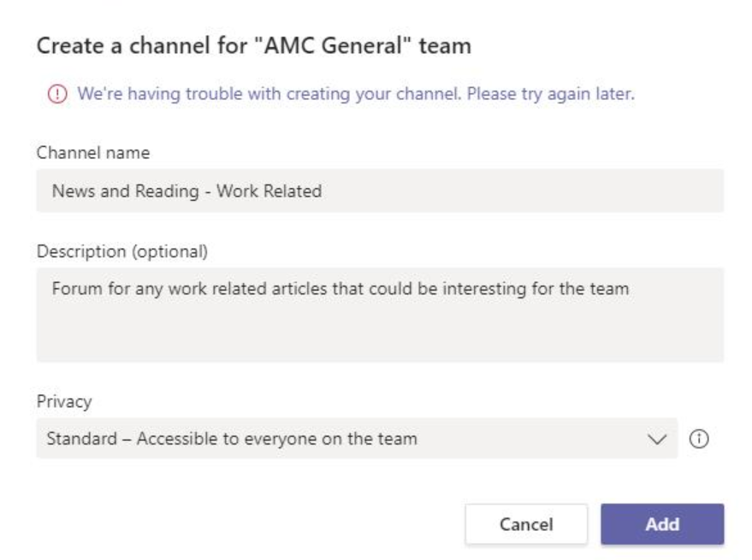Click the word "Standard" in privacy selection
This screenshot has width=752, height=560.
(x=81, y=439)
